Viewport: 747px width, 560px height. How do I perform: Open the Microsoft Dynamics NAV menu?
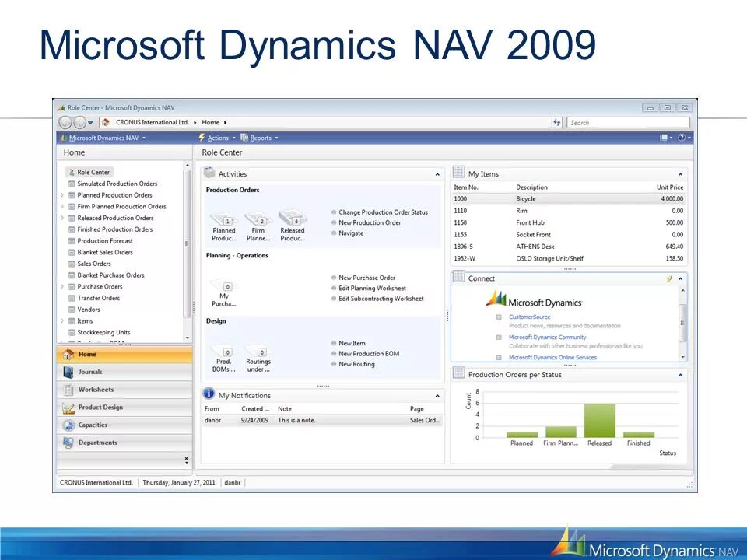coord(103,138)
